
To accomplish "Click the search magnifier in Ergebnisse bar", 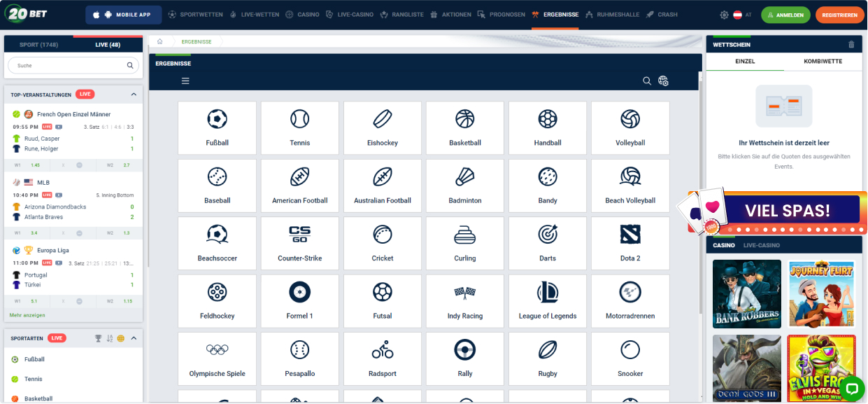I will click(647, 81).
